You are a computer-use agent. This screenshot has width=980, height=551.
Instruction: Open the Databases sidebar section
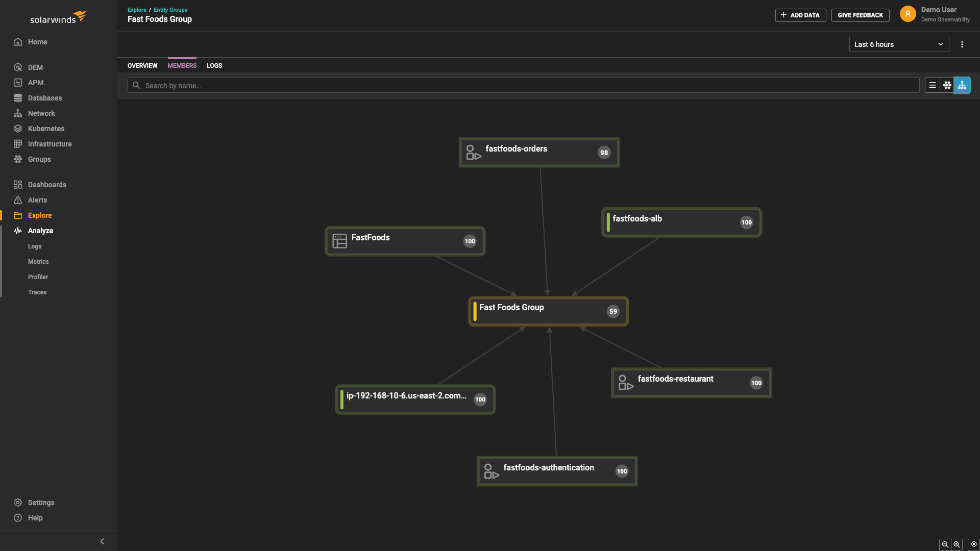click(x=44, y=98)
